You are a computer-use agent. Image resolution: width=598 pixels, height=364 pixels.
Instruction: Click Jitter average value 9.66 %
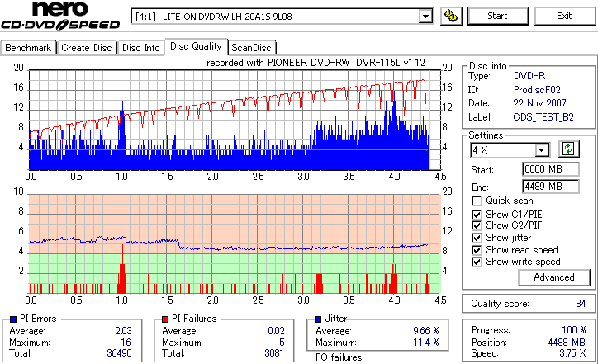coord(425,331)
